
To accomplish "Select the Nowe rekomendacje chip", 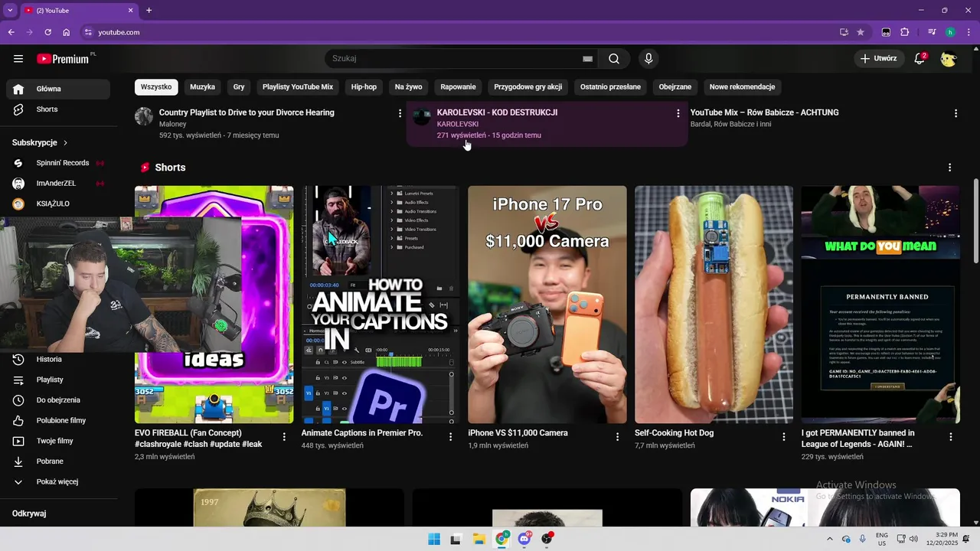I will tap(742, 87).
